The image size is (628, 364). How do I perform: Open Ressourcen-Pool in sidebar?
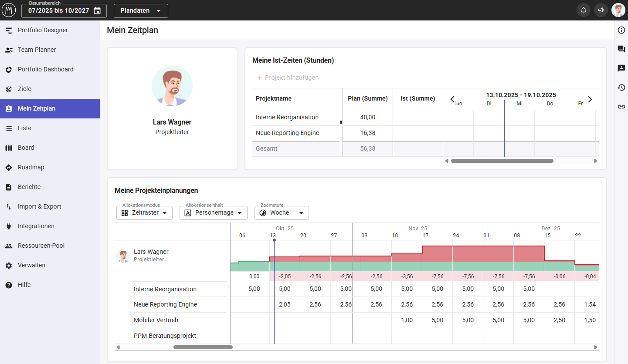click(41, 246)
